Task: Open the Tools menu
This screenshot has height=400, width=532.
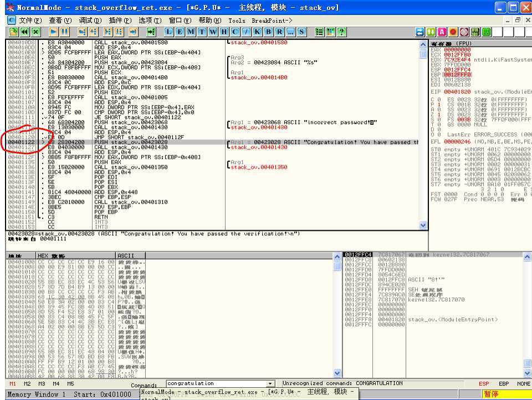Action: pos(237,21)
